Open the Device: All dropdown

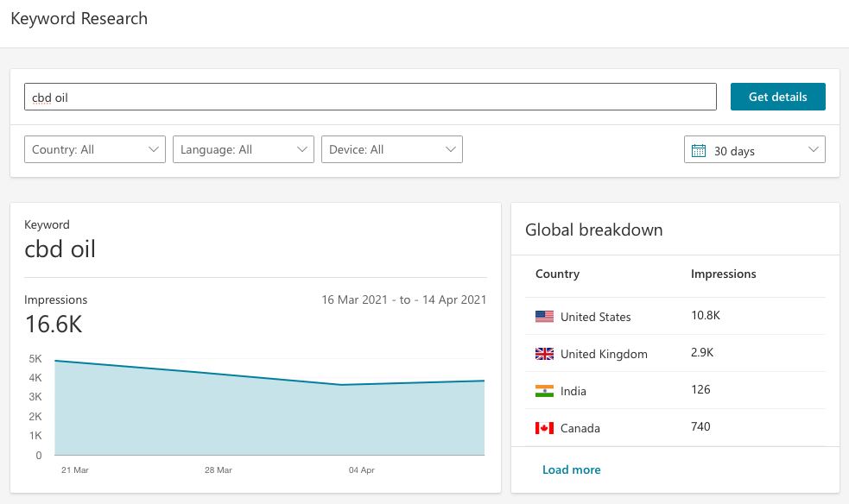point(392,149)
